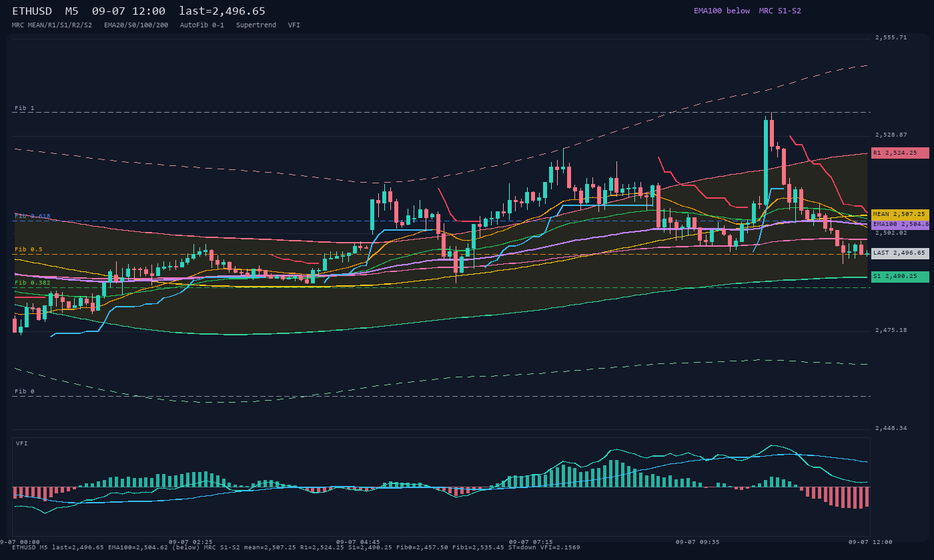
Task: Select the 'EMA20/50/100/200' legend entry
Action: coord(136,25)
